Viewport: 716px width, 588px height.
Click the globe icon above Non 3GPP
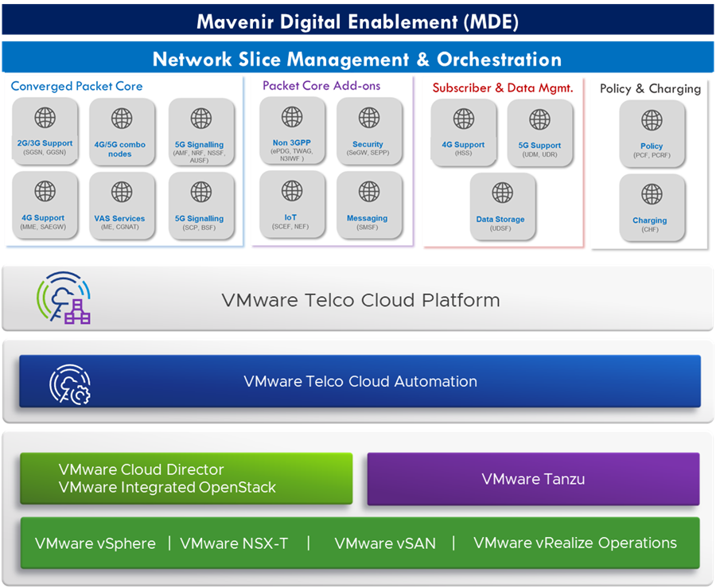[x=292, y=116]
